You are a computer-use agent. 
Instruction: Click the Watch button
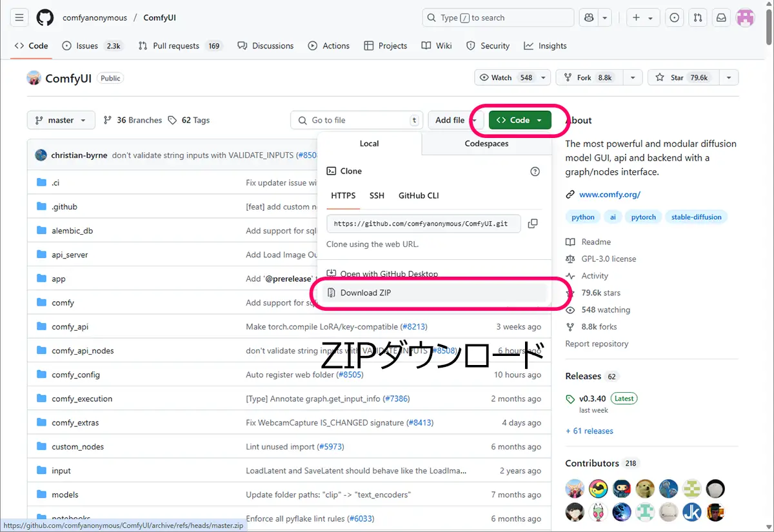[507, 77]
